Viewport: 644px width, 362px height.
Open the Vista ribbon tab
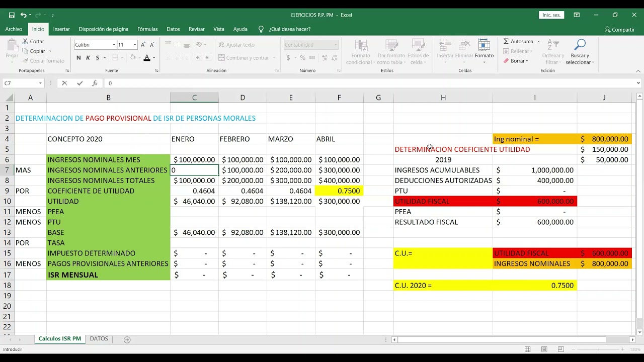pos(219,29)
